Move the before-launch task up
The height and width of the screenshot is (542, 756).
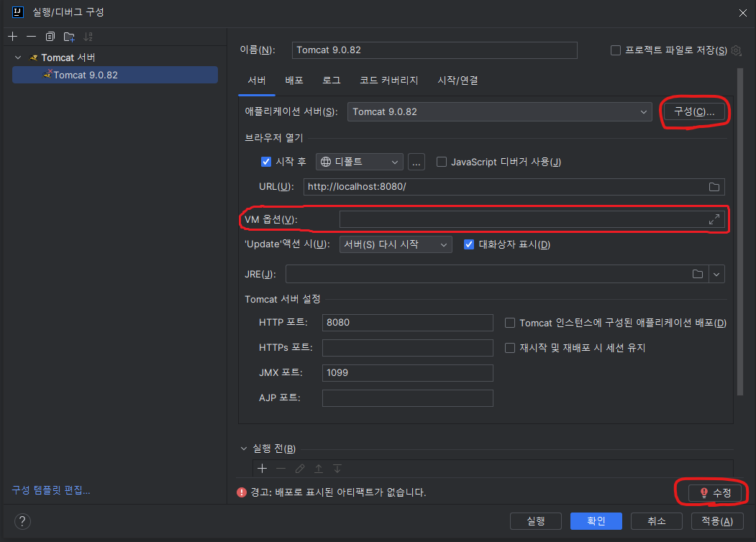319,468
